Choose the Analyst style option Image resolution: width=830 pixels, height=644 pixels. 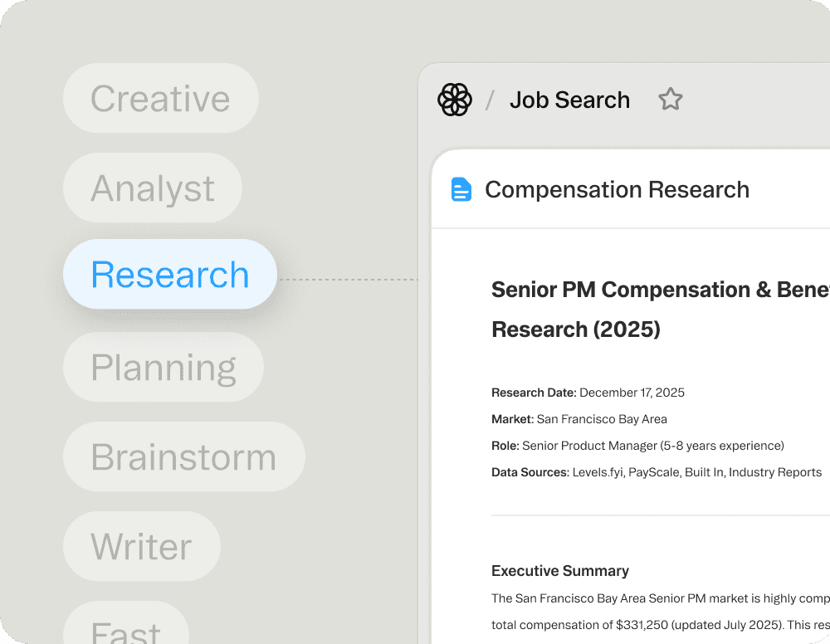pyautogui.click(x=153, y=188)
